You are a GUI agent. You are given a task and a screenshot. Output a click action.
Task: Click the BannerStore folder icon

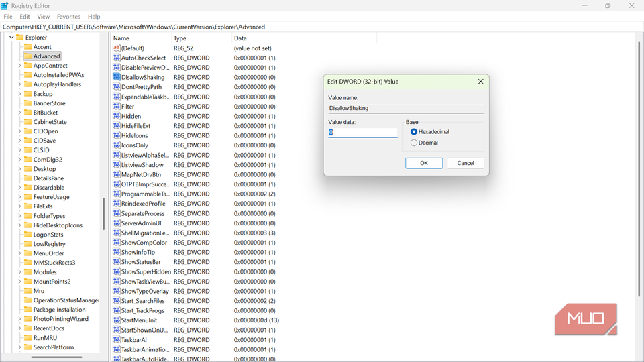coord(28,103)
